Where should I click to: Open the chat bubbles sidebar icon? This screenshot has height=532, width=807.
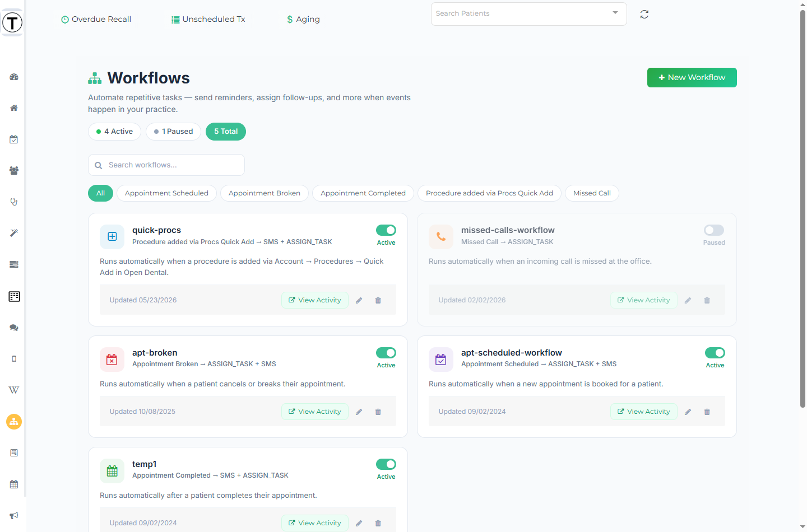[14, 328]
